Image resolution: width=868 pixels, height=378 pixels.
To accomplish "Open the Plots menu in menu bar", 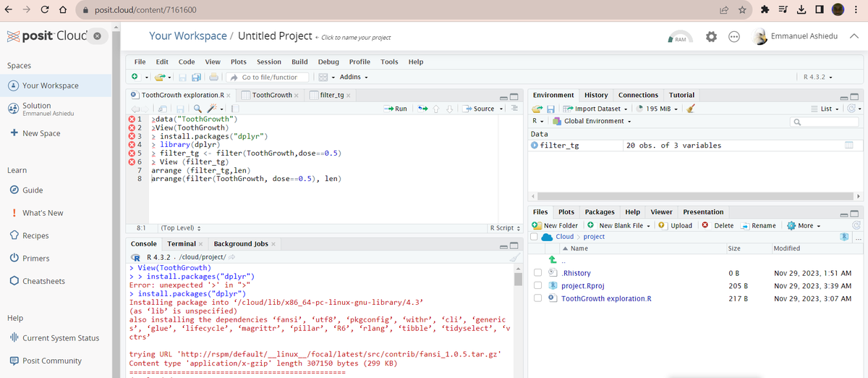I will coord(239,62).
